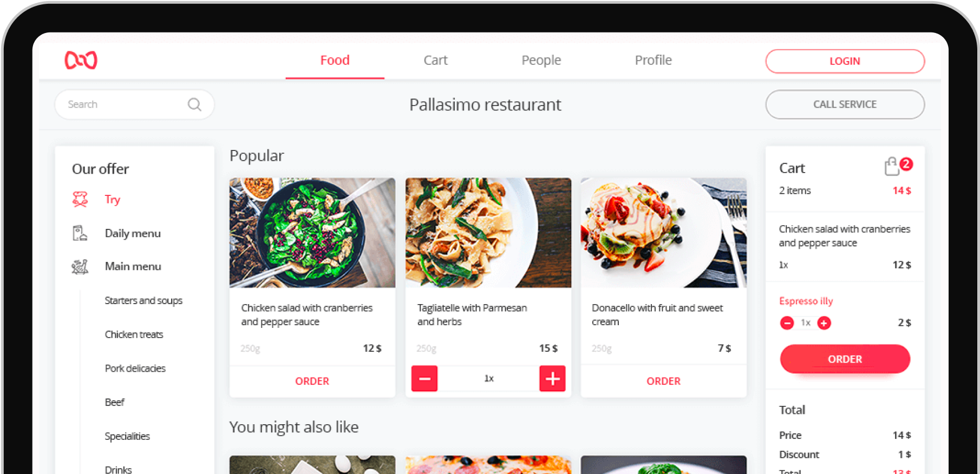Switch to the Cart tab
980x474 pixels.
click(436, 60)
